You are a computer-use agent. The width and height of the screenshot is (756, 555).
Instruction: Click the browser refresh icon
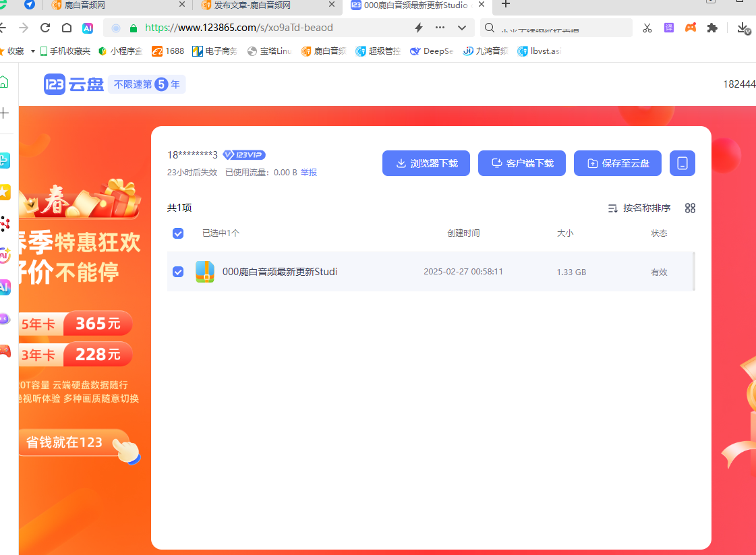[x=45, y=28]
